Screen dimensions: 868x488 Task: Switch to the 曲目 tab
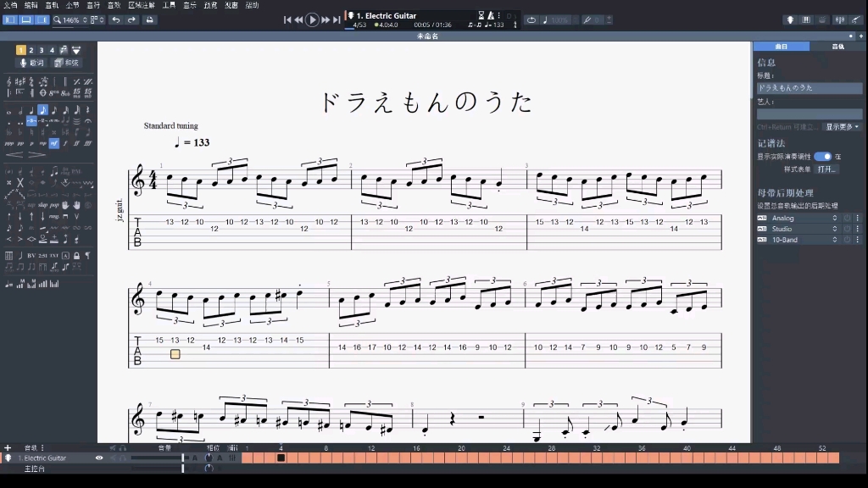click(x=781, y=47)
